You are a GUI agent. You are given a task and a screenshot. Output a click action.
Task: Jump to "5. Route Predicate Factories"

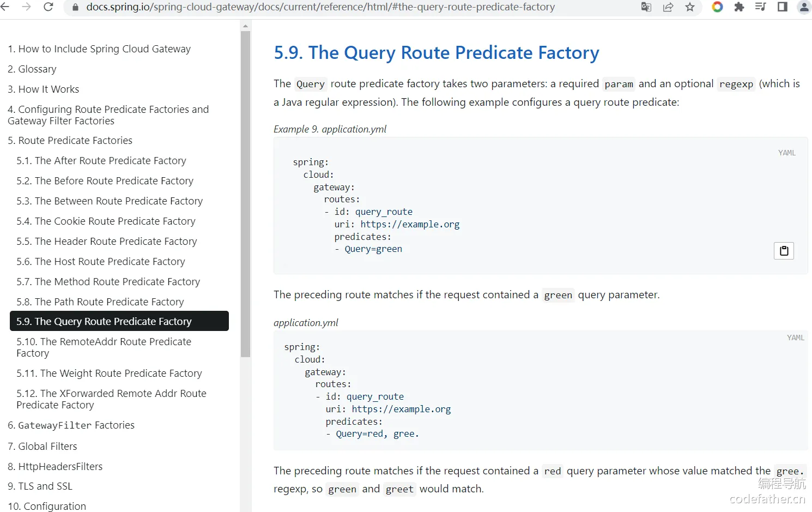coord(70,141)
